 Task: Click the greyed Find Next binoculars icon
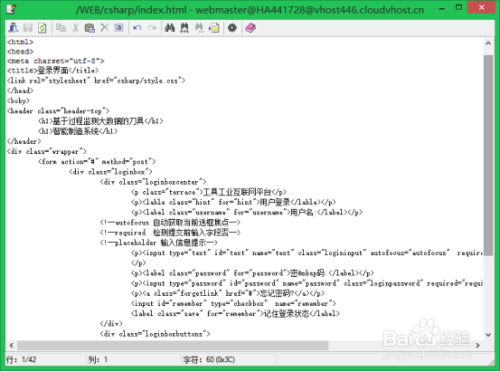tap(199, 28)
